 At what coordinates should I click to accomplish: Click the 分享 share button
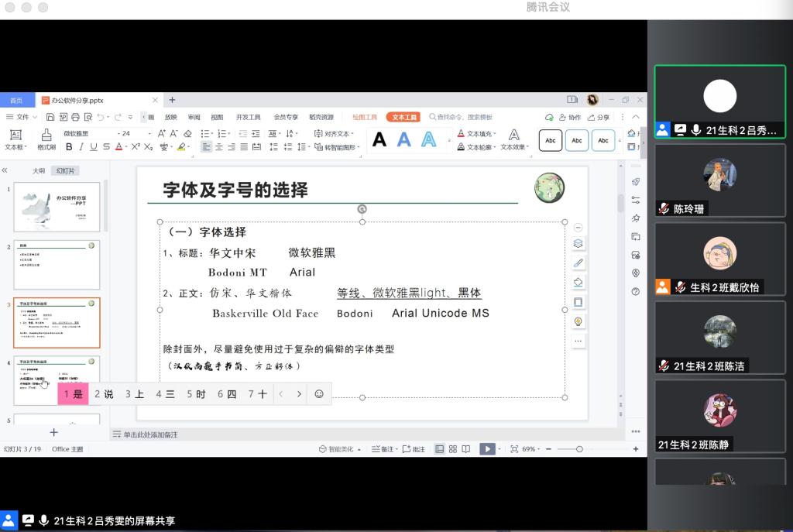pos(599,117)
